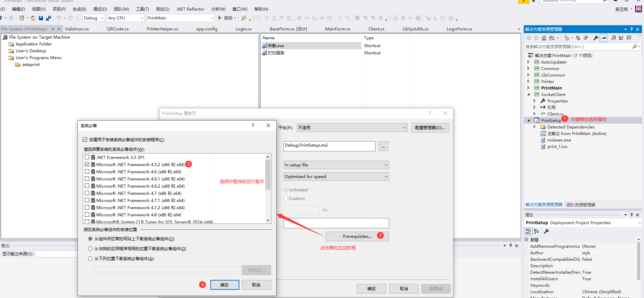Screen dimensions: 644x298
Task: Check Microsoft .NET Framework 4.6 (x86 和 x64)
Action: click(x=87, y=172)
